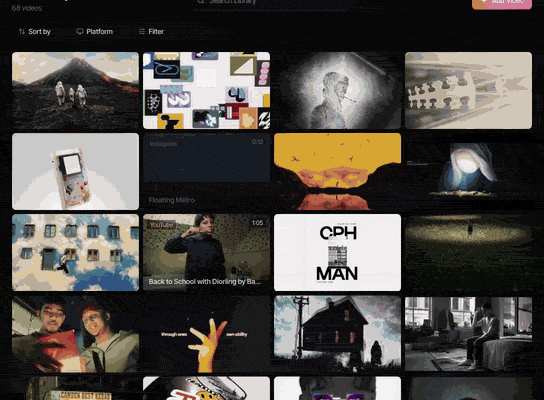Viewport: 544px width, 400px height.
Task: Open the volcano hikers video thumbnail
Action: [75, 91]
